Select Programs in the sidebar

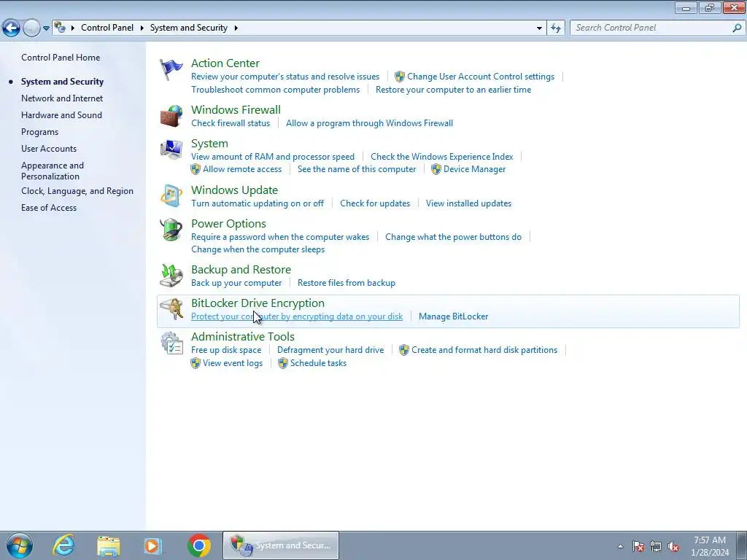(39, 132)
